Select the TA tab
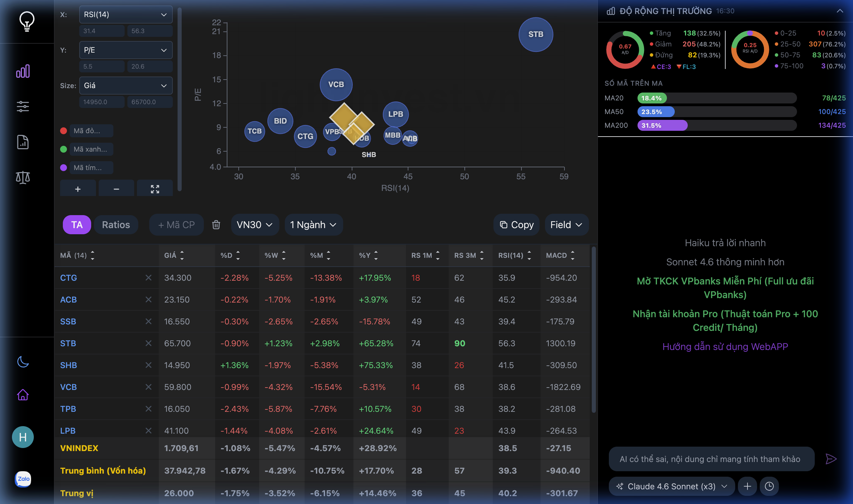The height and width of the screenshot is (504, 853). 77,225
